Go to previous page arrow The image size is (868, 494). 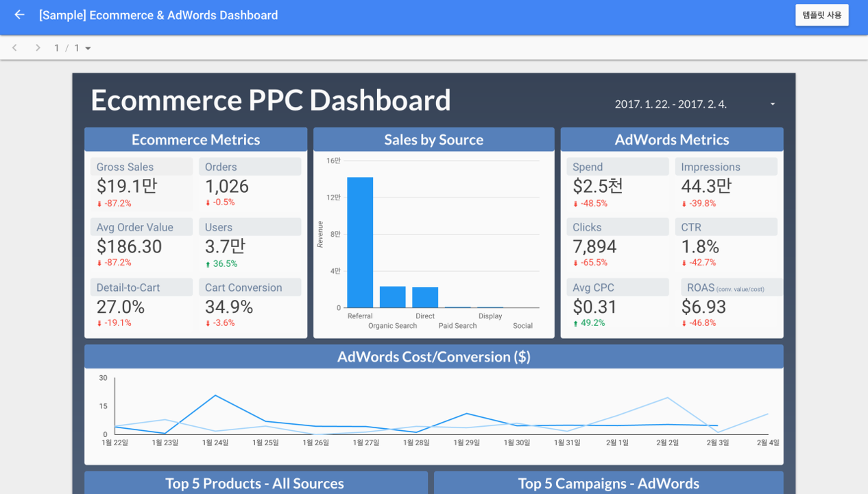[15, 48]
